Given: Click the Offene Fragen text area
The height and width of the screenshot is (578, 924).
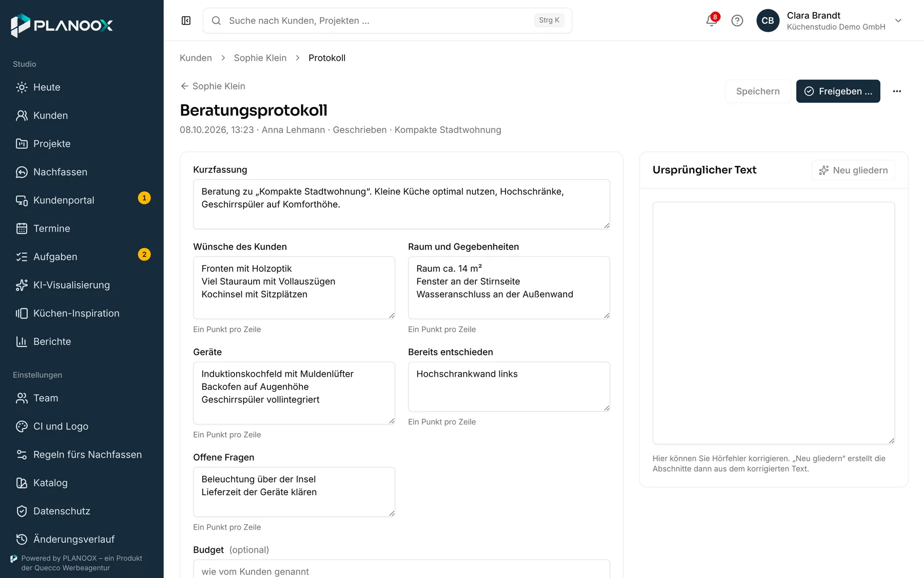Looking at the screenshot, I should tap(294, 492).
